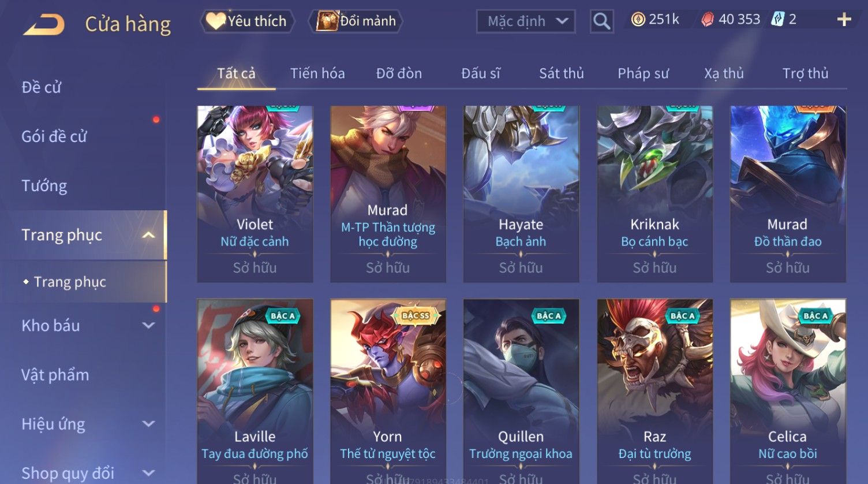Switch to the Sát thủ tab
868x484 pixels.
coord(562,73)
